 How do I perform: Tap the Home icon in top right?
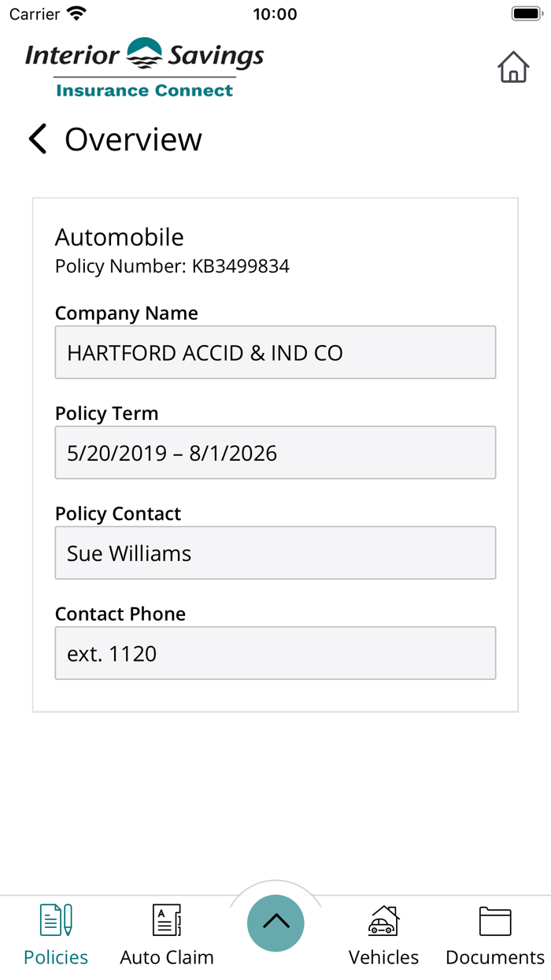tap(513, 68)
